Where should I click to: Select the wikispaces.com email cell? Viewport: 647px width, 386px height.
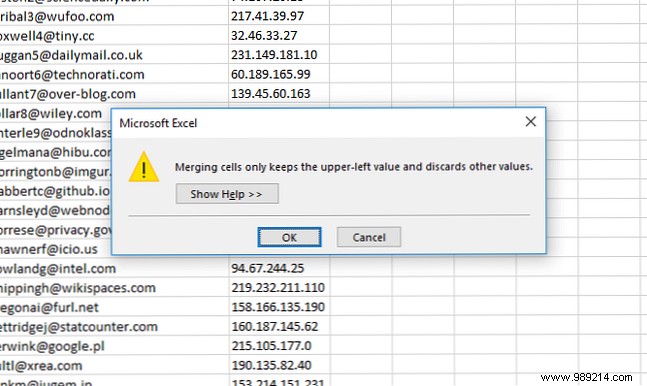click(x=114, y=287)
